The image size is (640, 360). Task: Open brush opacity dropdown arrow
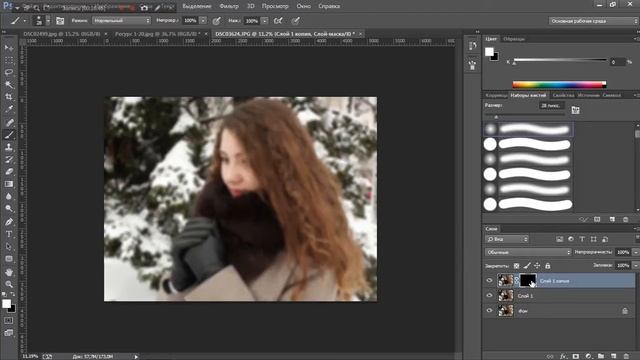click(203, 20)
